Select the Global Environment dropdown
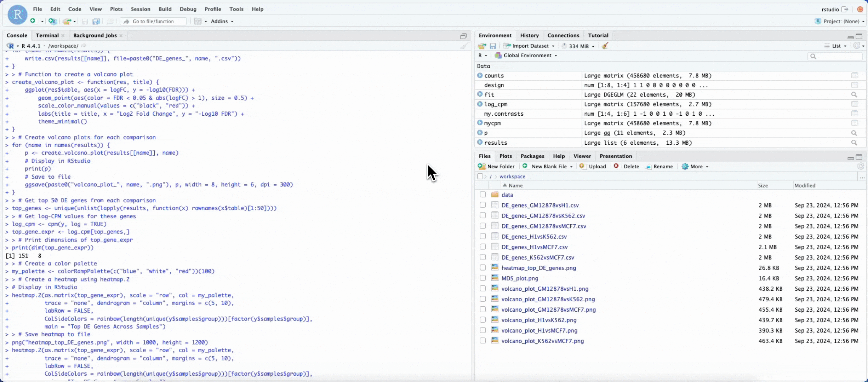The width and height of the screenshot is (868, 382). 529,55
